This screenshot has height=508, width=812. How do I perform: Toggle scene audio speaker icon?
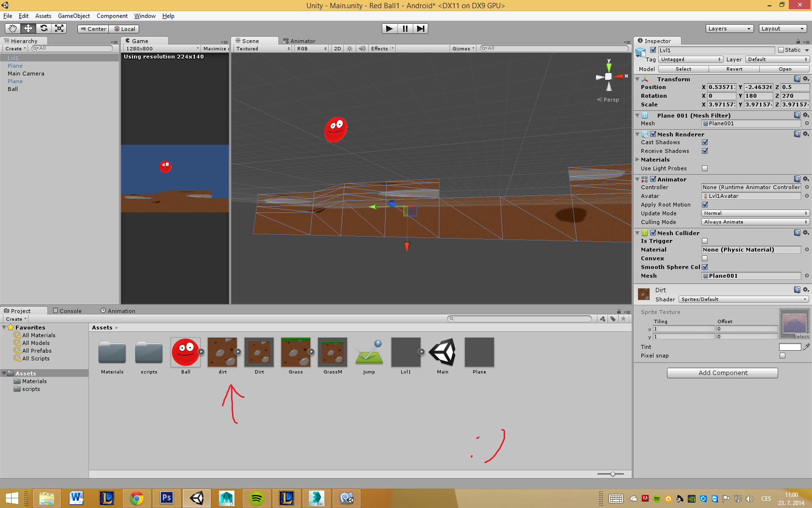[x=362, y=48]
